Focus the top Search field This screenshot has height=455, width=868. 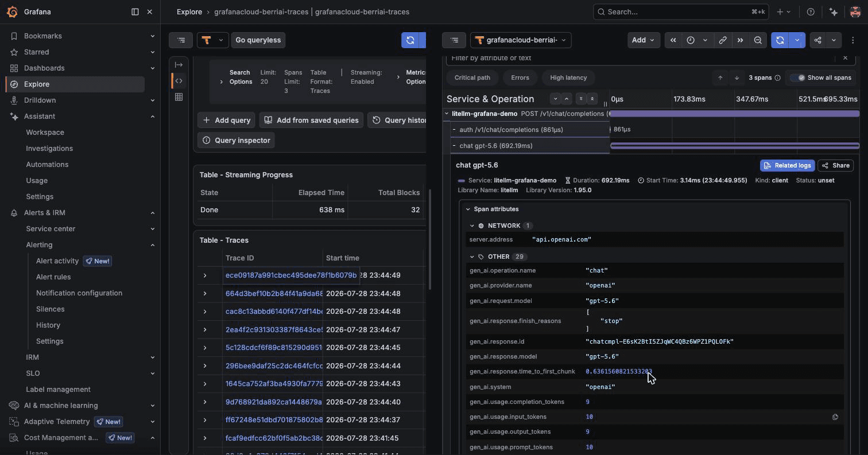(680, 11)
